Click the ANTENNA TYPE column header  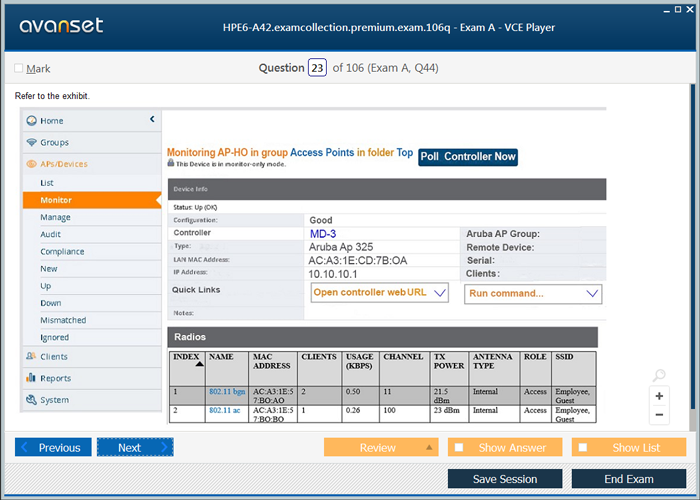(x=495, y=369)
